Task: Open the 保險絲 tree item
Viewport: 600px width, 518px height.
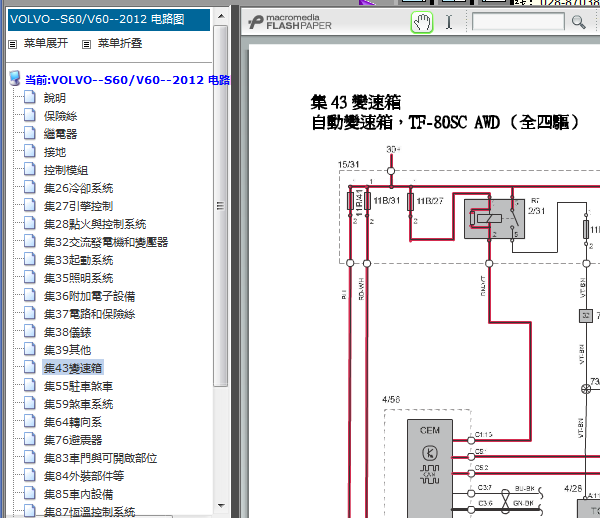Action: (x=60, y=116)
